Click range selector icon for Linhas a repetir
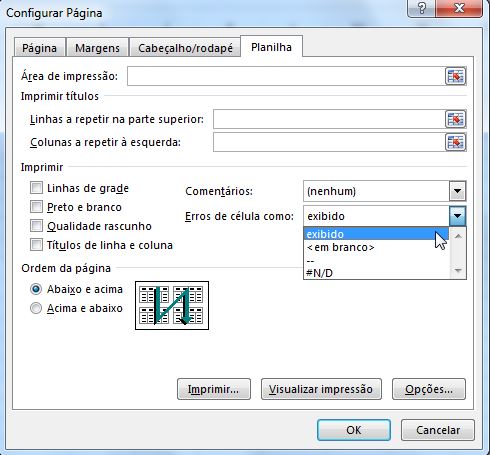This screenshot has height=455, width=490. pyautogui.click(x=455, y=119)
